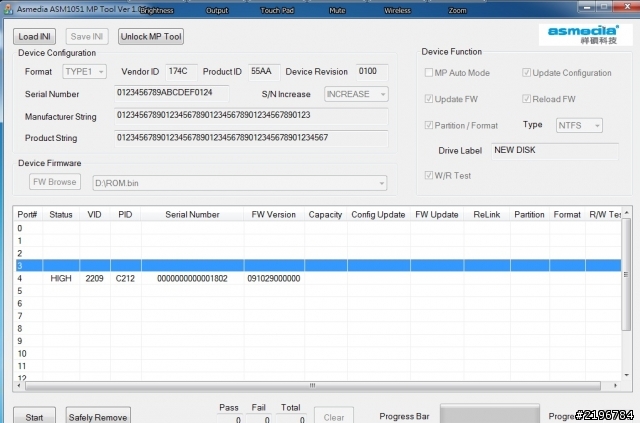The image size is (640, 423).
Task: Click the Save INI button
Action: [x=87, y=37]
